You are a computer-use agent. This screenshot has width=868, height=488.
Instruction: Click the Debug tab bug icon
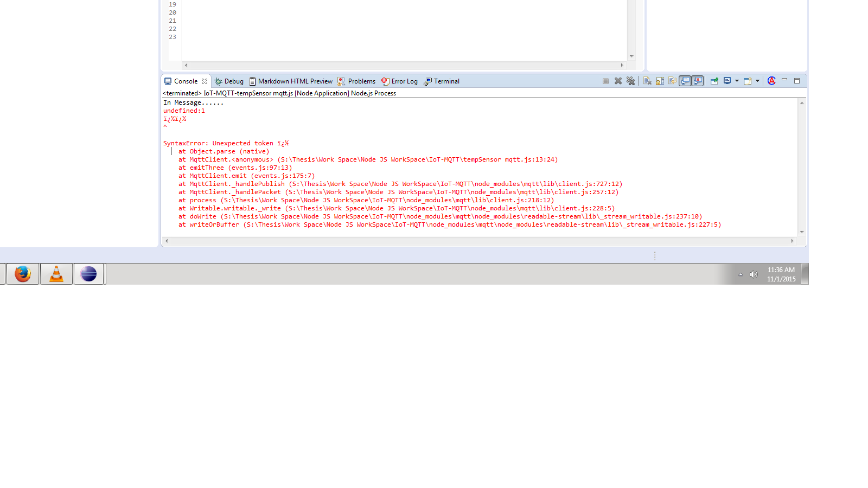point(218,81)
